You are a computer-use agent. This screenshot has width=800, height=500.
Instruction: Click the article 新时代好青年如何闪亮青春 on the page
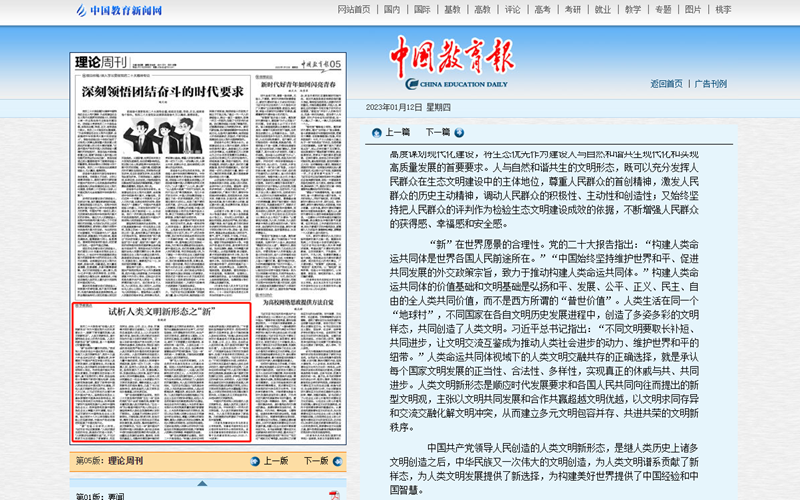coord(300,86)
